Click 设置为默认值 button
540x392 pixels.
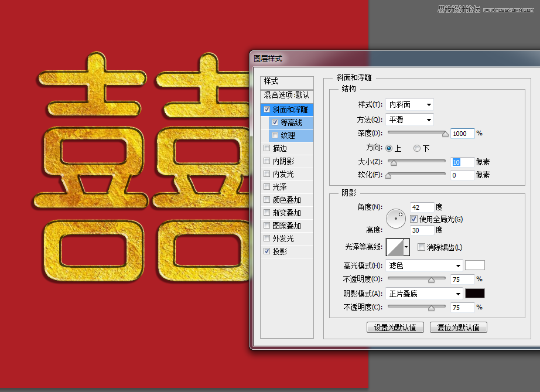395,327
